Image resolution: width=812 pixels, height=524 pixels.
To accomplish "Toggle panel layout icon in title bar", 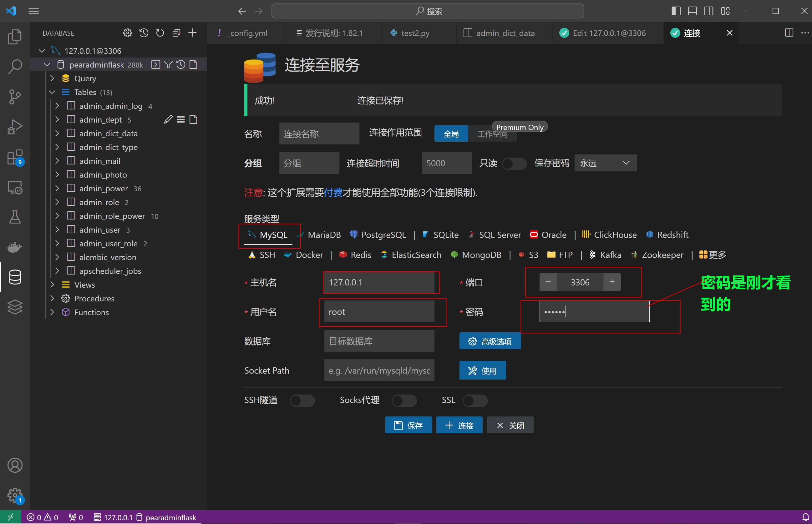I will coord(692,11).
